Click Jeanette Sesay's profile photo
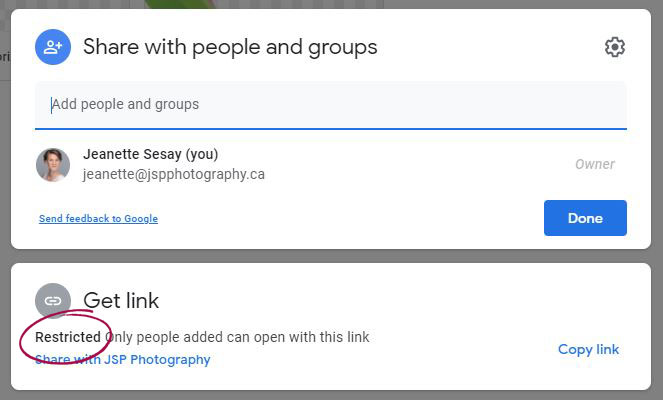This screenshot has height=400, width=663. [53, 165]
